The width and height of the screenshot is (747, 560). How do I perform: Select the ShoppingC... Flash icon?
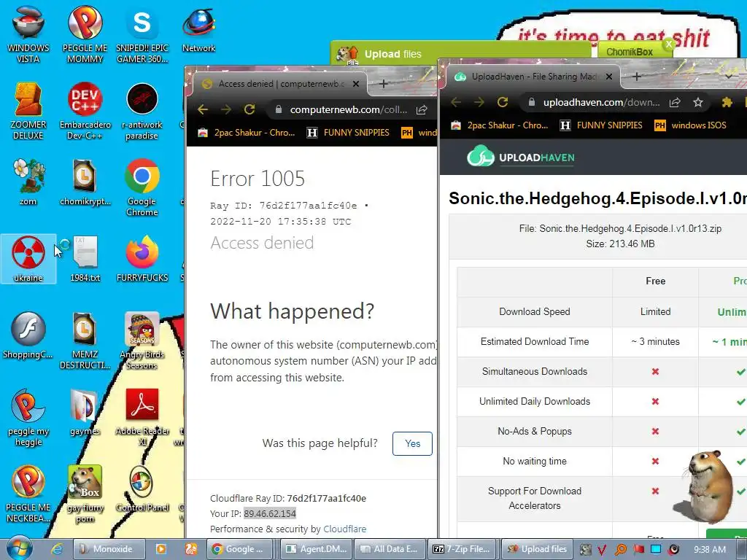[x=28, y=335]
